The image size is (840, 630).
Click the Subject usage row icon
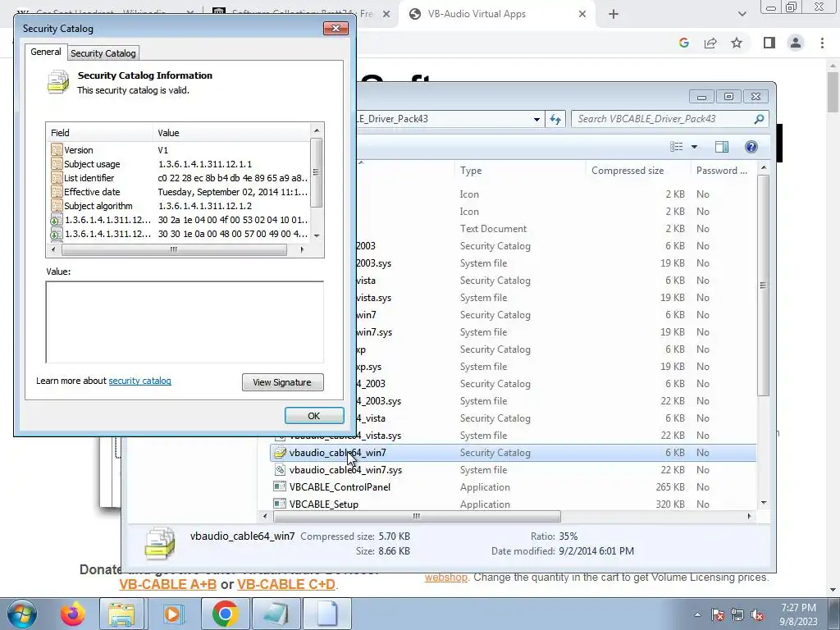(x=57, y=164)
